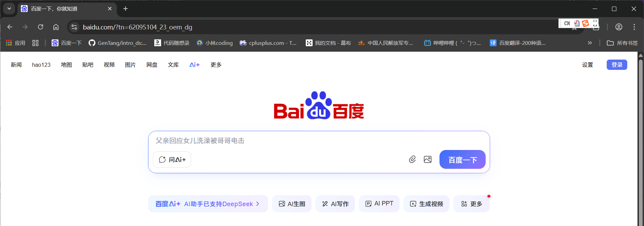Click the 问Ai+ button
This screenshot has width=644, height=226.
point(172,160)
